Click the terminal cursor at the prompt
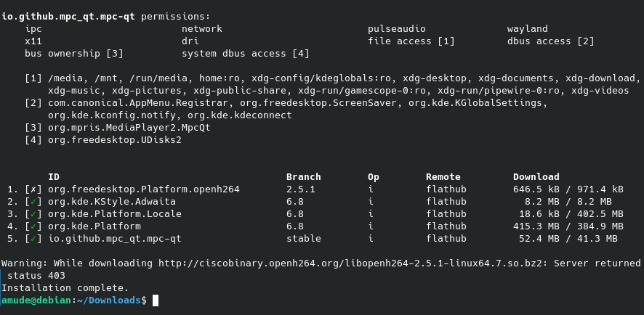This screenshot has height=315, width=644. [x=156, y=300]
